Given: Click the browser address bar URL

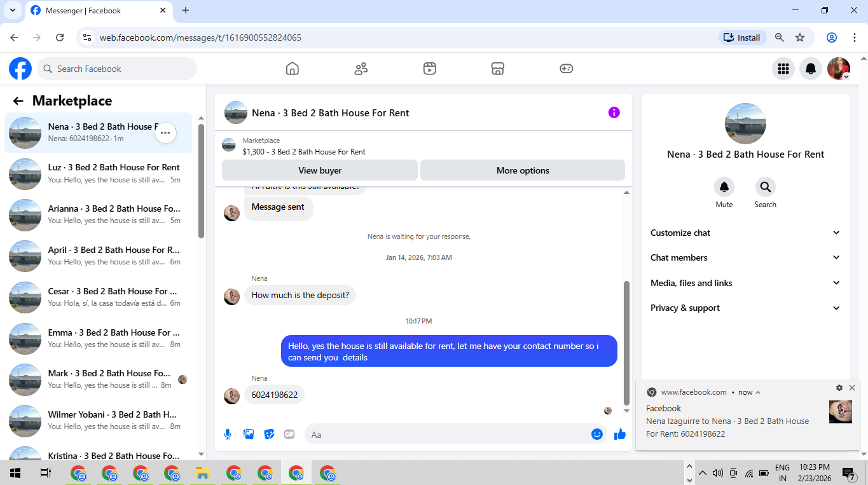Looking at the screenshot, I should 200,38.
